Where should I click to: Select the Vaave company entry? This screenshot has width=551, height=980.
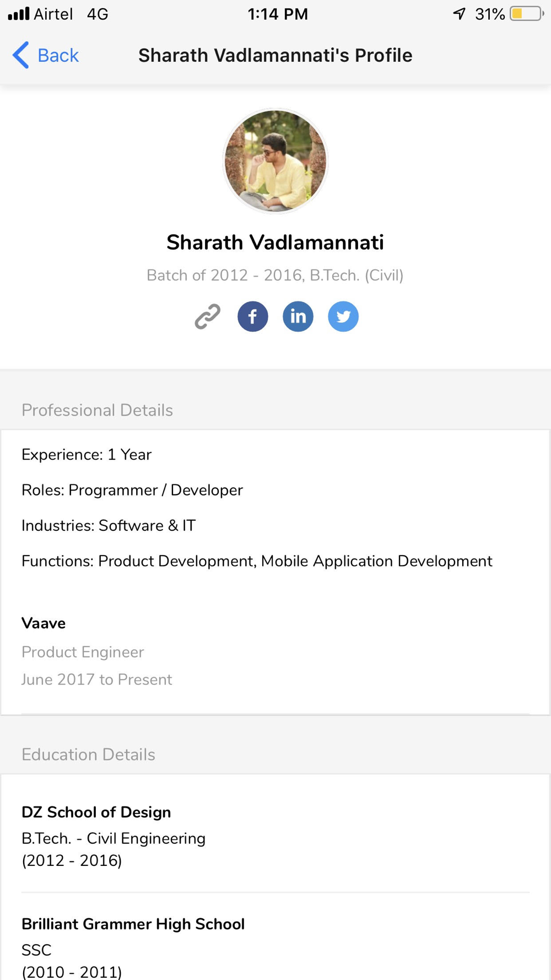click(44, 623)
